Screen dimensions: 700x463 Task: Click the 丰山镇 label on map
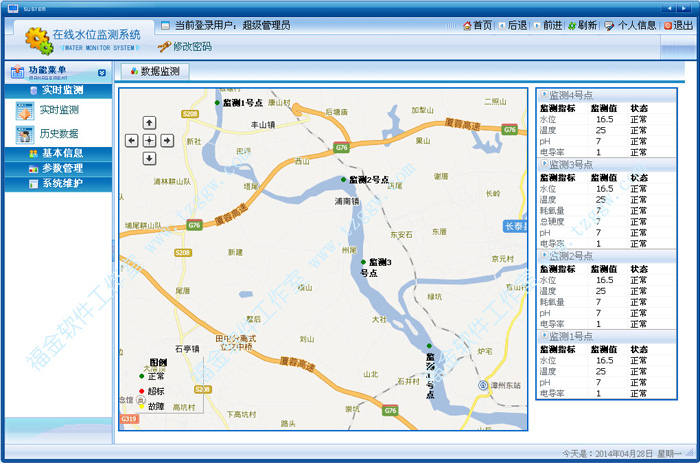[263, 125]
